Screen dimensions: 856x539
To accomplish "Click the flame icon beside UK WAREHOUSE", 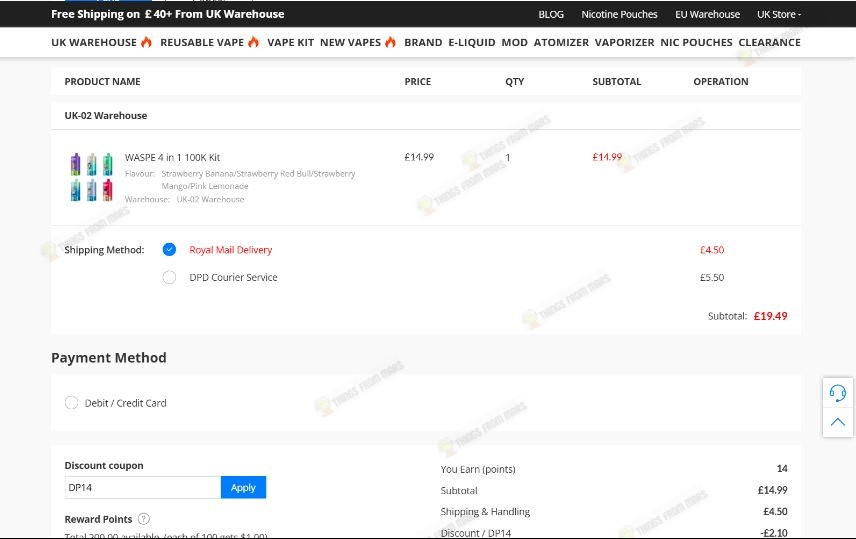I will click(146, 42).
